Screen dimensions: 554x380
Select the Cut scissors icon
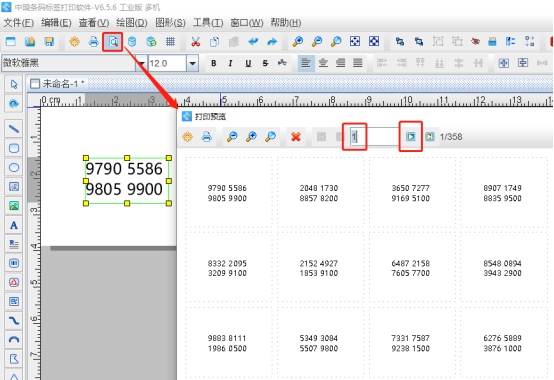[x=195, y=42]
